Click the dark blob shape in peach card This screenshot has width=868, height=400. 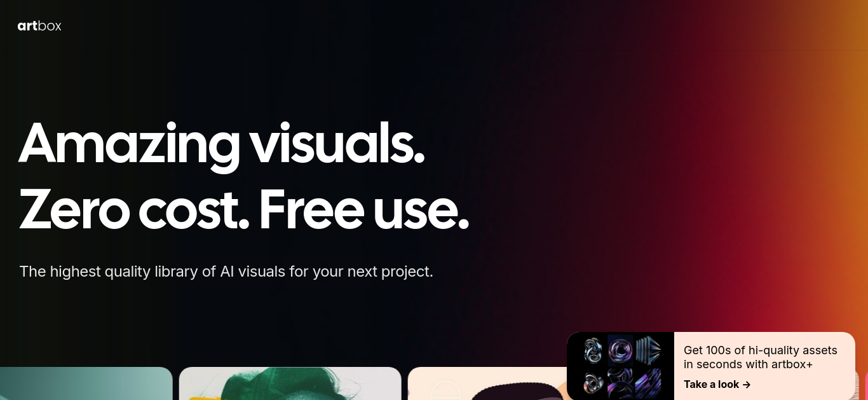(518, 391)
